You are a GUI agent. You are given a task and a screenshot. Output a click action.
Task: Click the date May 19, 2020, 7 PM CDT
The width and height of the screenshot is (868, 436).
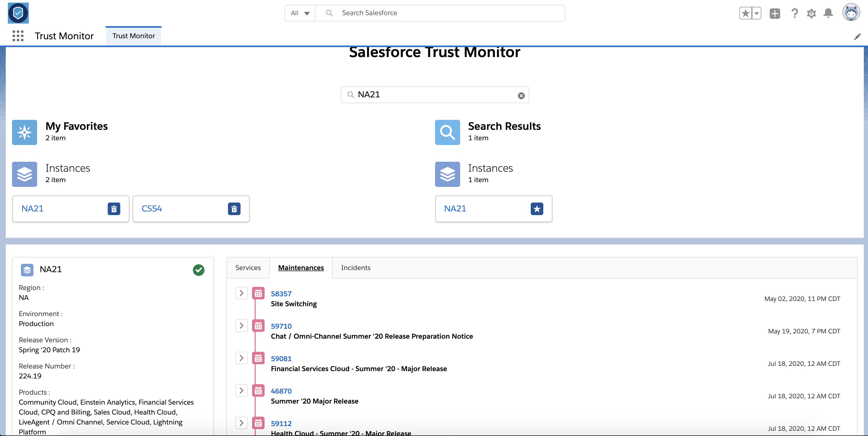click(x=804, y=331)
